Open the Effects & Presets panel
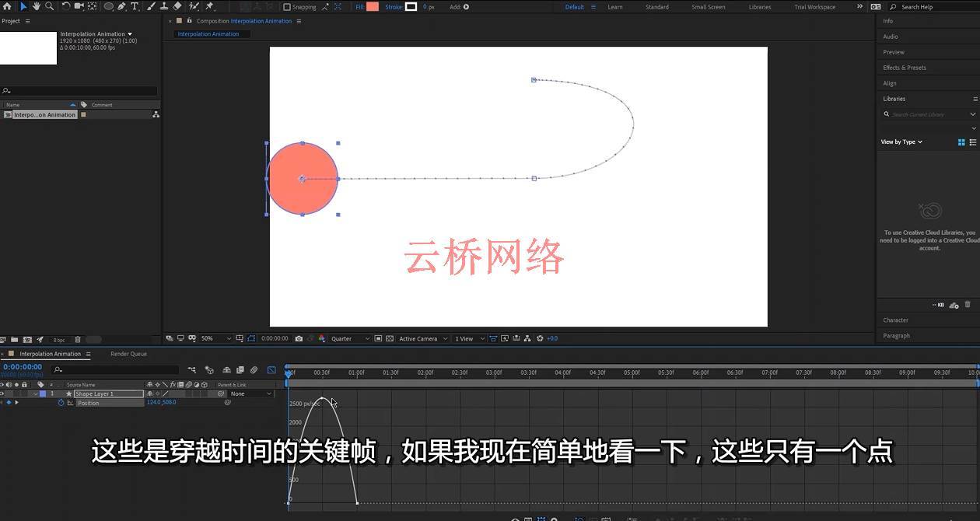Image resolution: width=980 pixels, height=521 pixels. click(905, 68)
